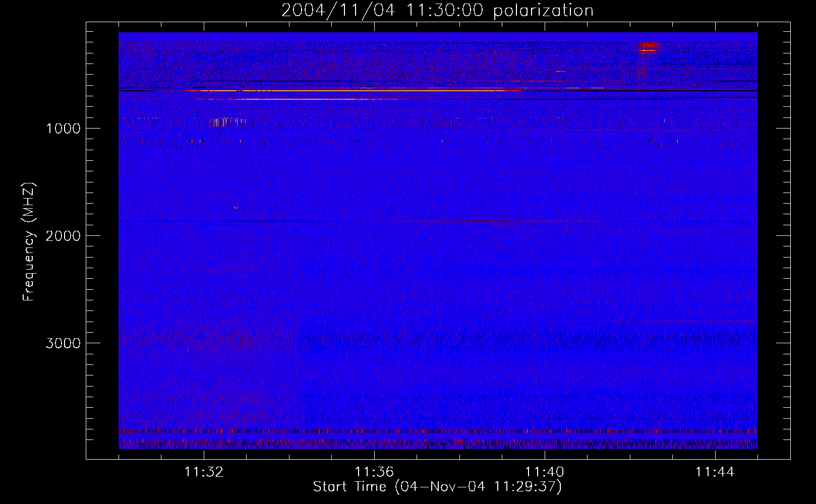Click the 3000 frequency tick label
The width and height of the screenshot is (816, 504).
(x=63, y=343)
